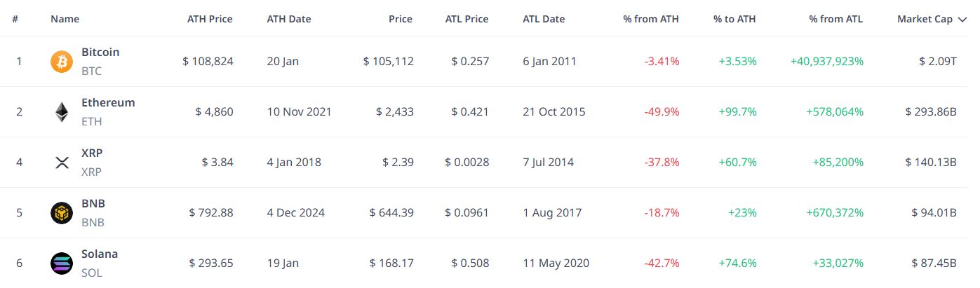
Task: Open the BNB coin name link
Action: [93, 204]
